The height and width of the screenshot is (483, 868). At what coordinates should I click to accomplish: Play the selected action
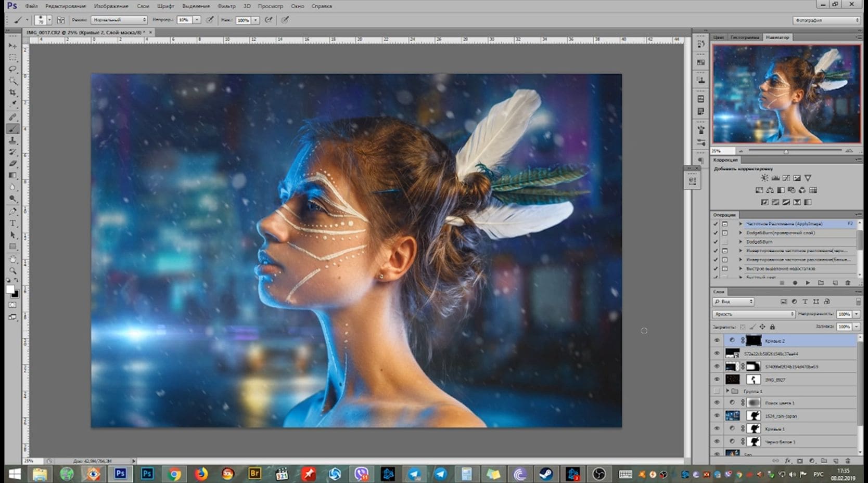pyautogui.click(x=808, y=283)
